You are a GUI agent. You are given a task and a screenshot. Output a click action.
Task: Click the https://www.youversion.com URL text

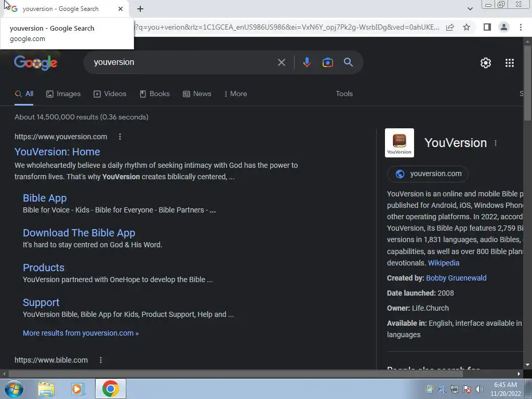(x=61, y=137)
